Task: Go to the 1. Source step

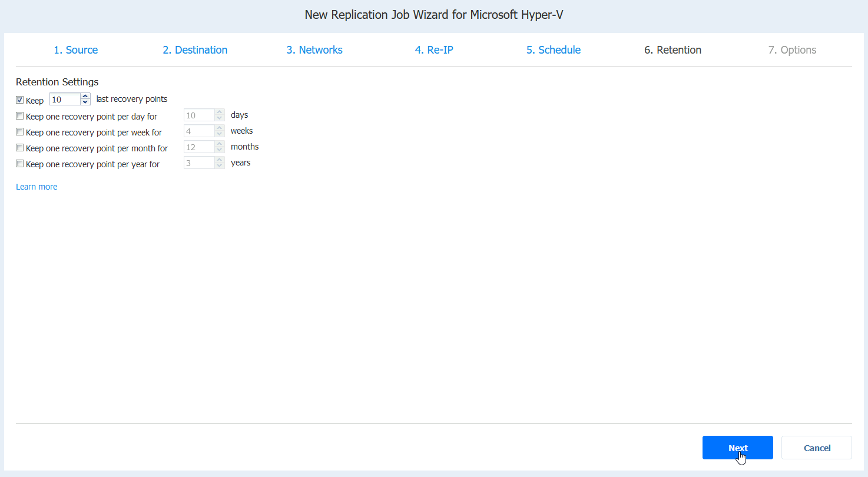Action: [76, 50]
